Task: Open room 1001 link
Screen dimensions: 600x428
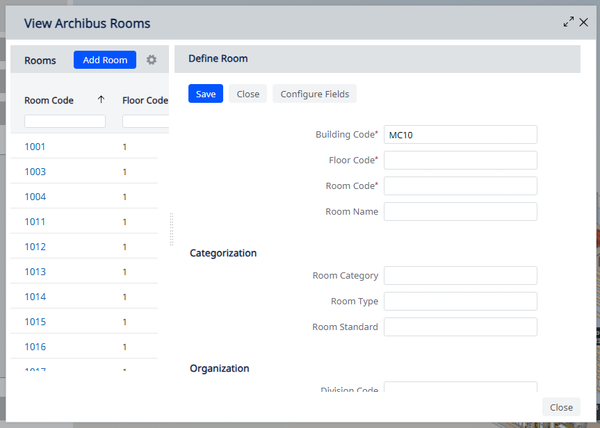Action: coord(35,146)
